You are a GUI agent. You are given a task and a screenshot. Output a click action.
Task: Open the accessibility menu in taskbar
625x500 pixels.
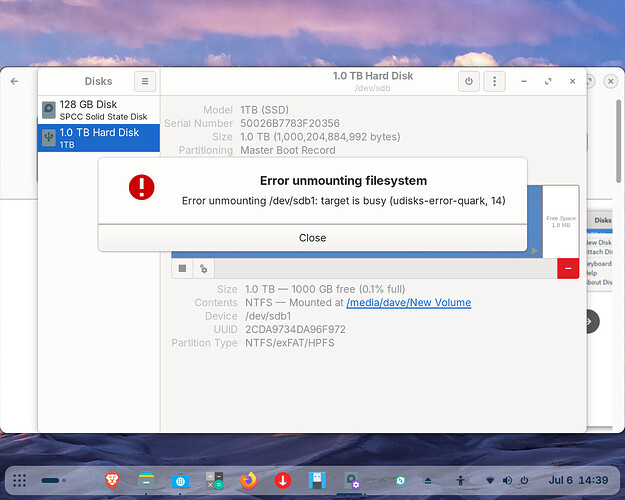(460, 480)
